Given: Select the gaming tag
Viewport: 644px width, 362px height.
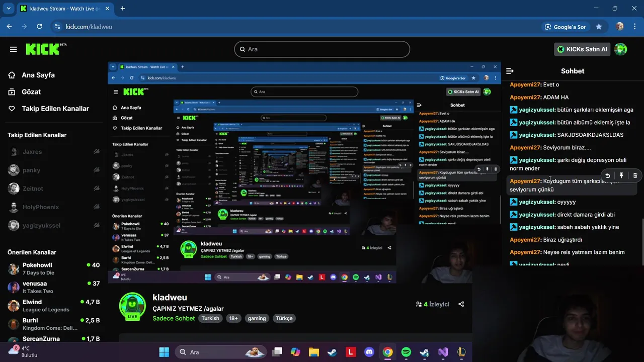Looking at the screenshot, I should [257, 318].
